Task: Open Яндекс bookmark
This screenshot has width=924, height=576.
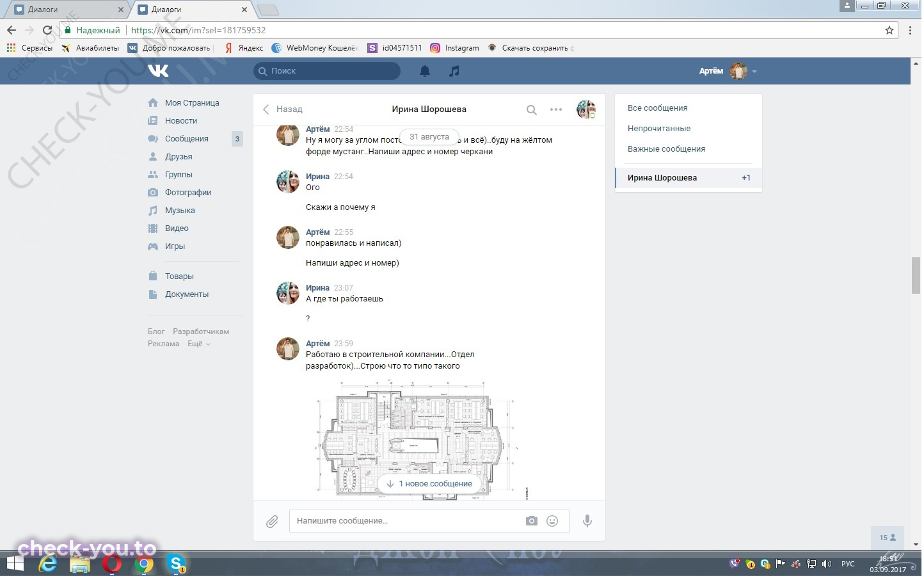Action: 244,48
